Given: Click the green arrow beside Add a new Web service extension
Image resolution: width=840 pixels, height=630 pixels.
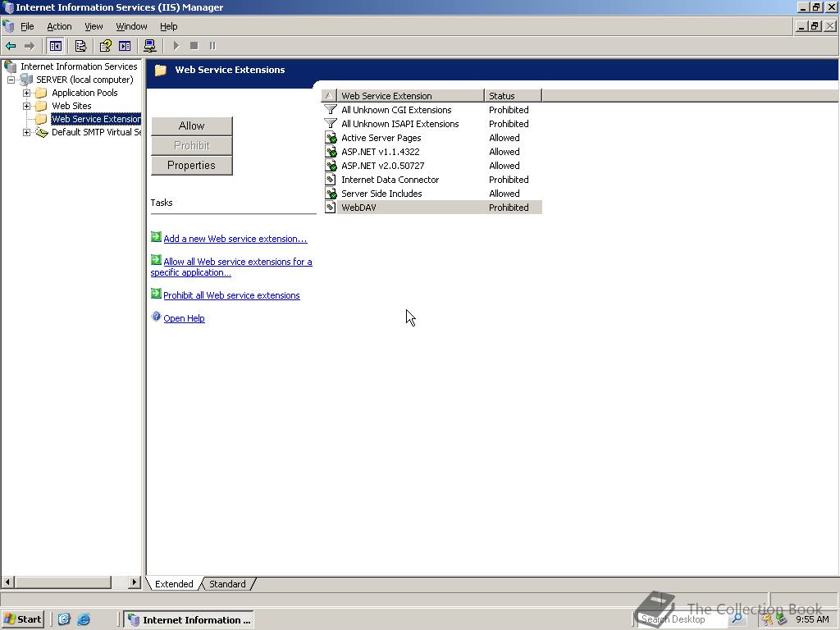Looking at the screenshot, I should (x=156, y=237).
